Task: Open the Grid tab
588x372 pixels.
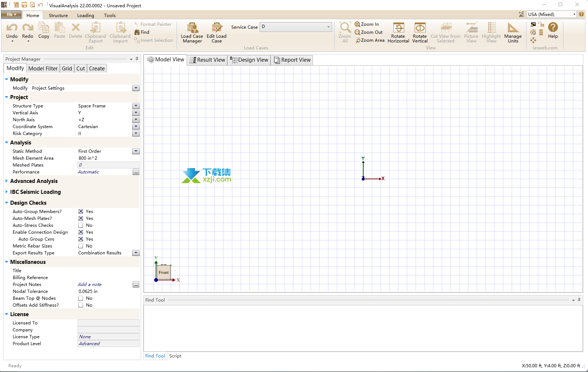Action: (x=67, y=68)
